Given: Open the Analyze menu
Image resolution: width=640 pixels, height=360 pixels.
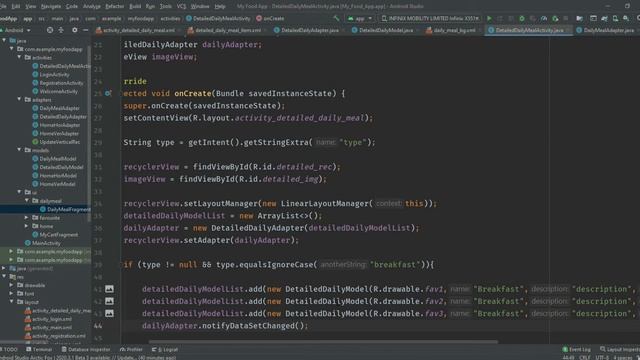Looking at the screenshot, I should click(91, 7).
